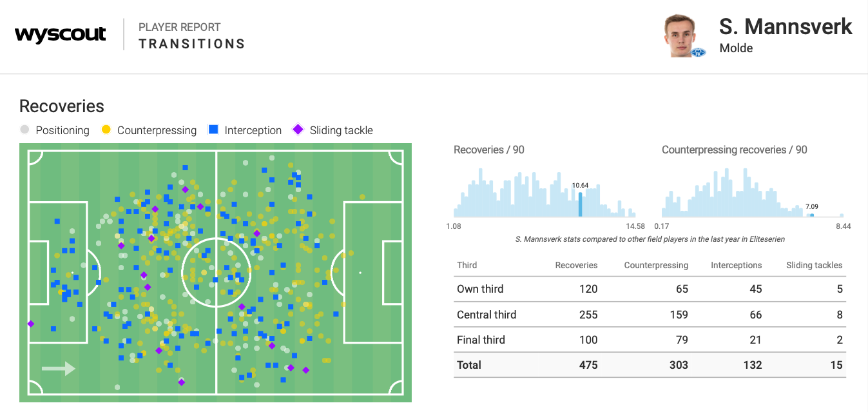Toggle the Sliding tackle legend label

coord(341,130)
